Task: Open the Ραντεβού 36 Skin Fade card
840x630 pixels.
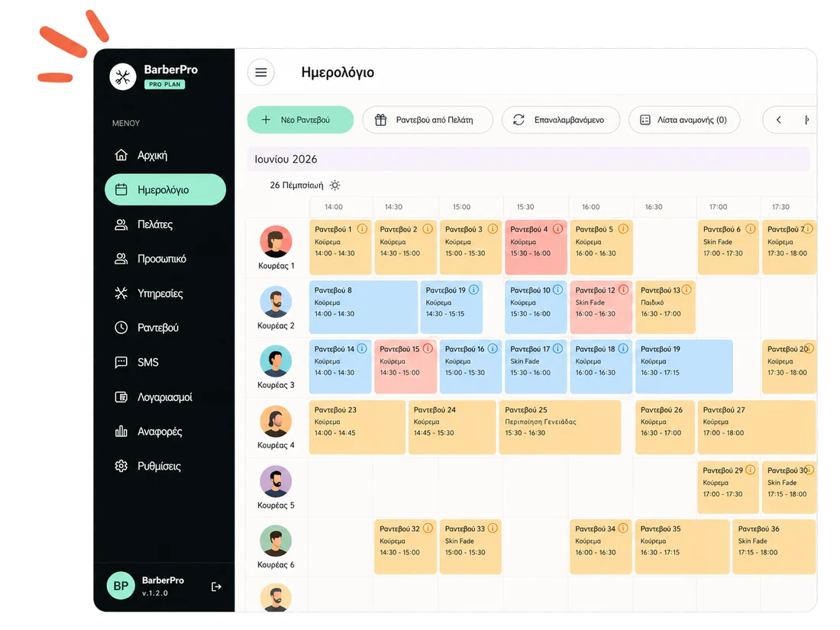Action: [x=774, y=547]
